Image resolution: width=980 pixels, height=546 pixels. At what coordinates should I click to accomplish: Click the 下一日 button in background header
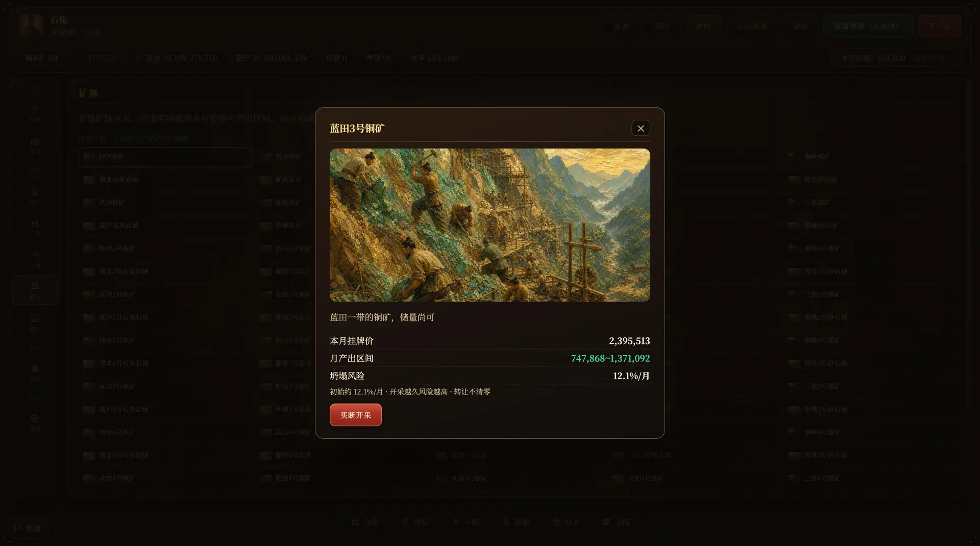[x=940, y=26]
